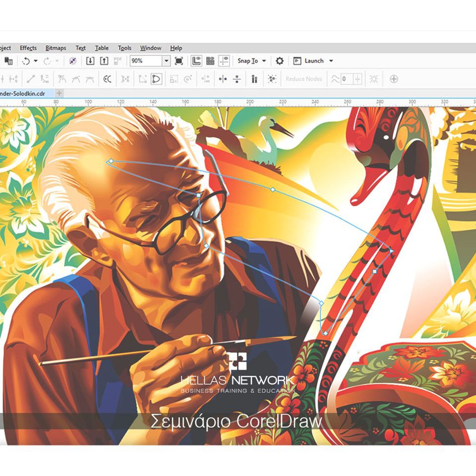
Task: Toggle Show Grid button
Action: [210, 60]
